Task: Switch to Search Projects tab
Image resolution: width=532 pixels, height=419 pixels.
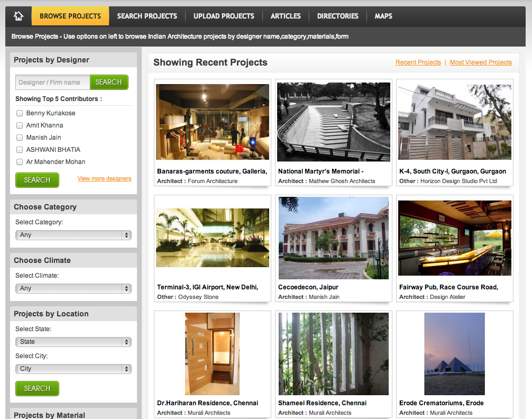Action: tap(147, 16)
